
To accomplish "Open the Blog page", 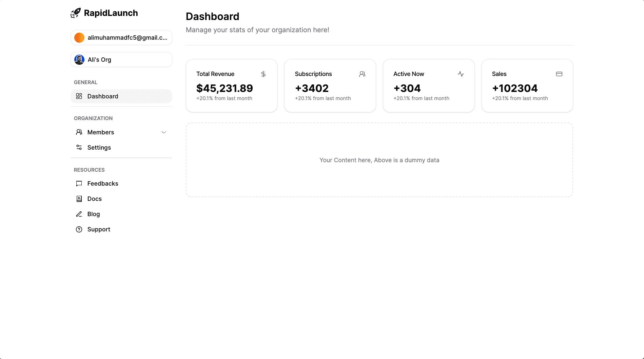I will pos(93,214).
